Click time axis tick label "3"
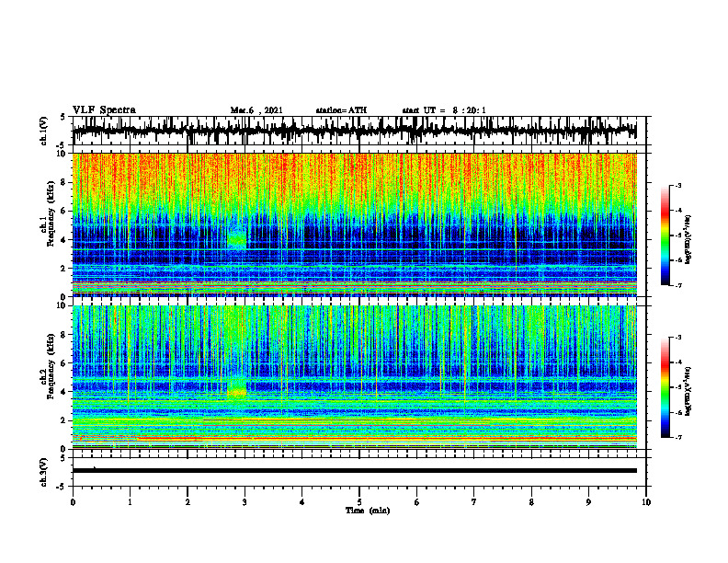Viewport: 728px width, 563px height. (245, 502)
